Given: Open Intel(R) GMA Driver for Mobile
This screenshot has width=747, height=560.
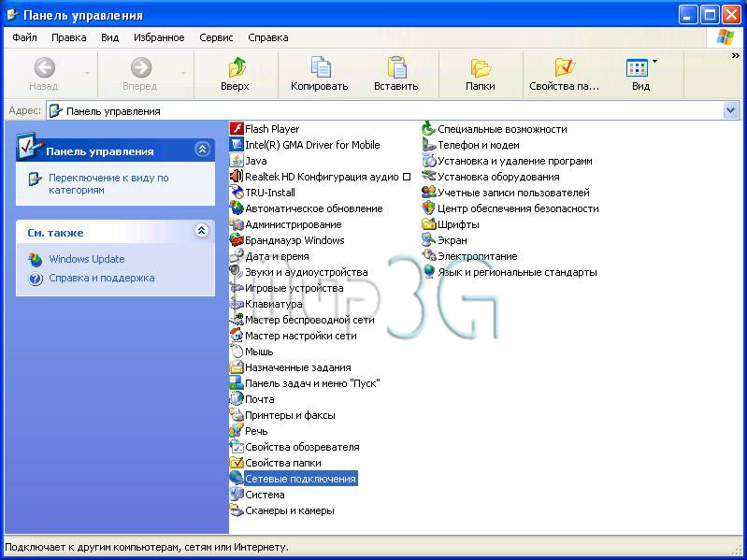Looking at the screenshot, I should tap(305, 145).
